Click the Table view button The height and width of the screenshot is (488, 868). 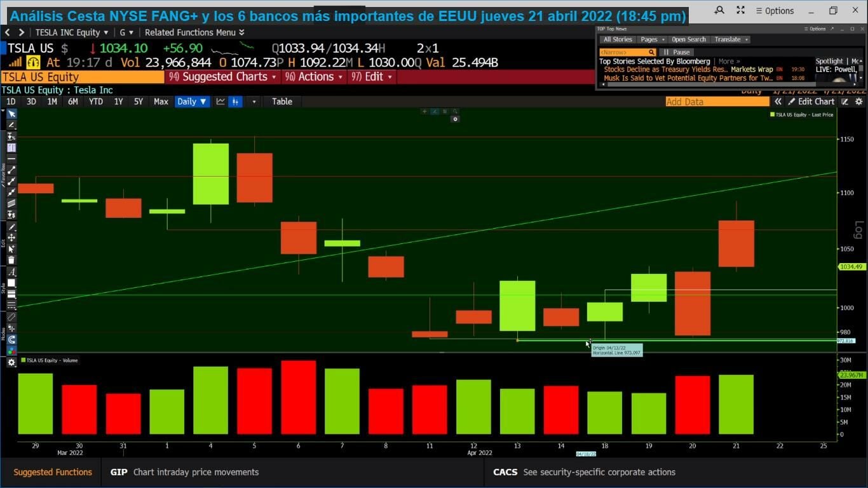tap(282, 102)
